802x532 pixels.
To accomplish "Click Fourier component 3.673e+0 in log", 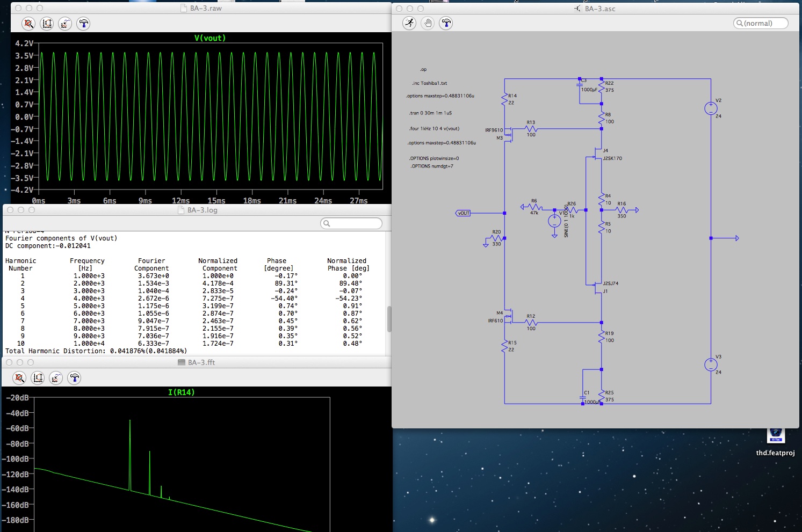I will [153, 276].
